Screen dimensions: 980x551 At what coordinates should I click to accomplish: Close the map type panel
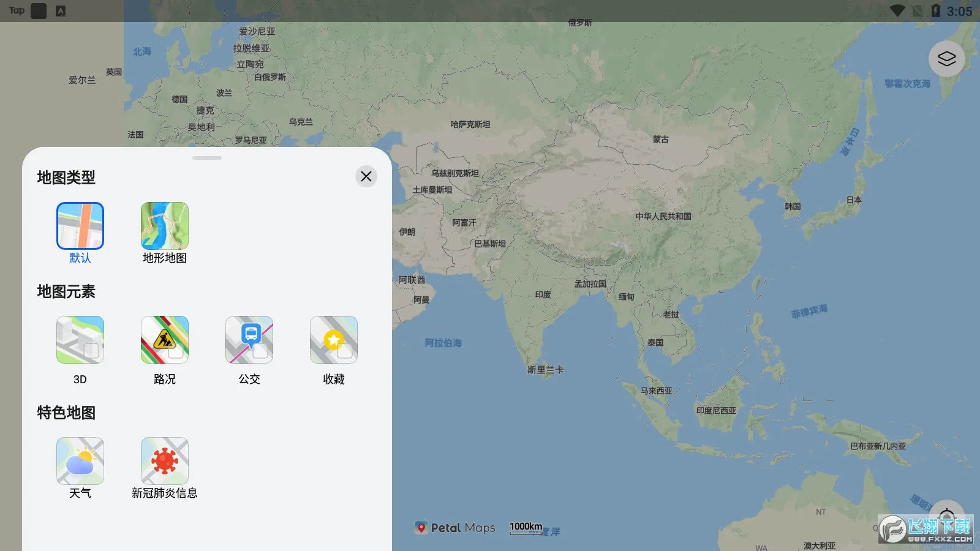(366, 176)
